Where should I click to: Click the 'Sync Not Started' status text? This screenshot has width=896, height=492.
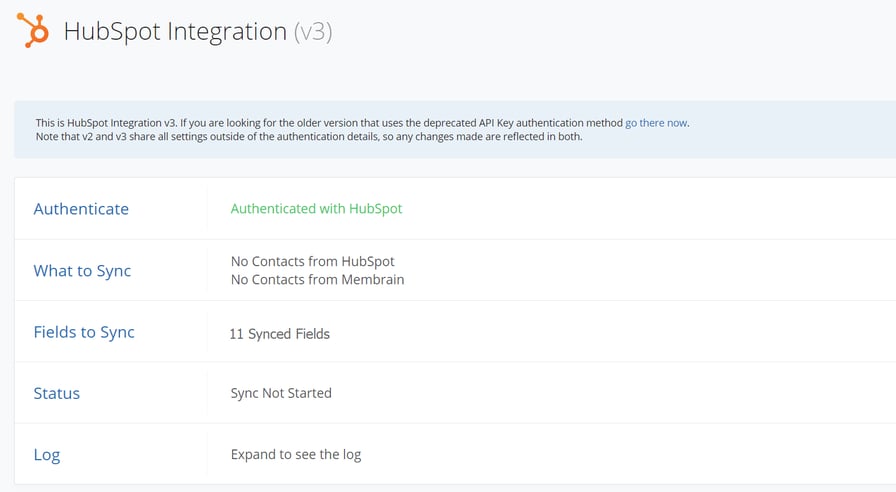281,393
